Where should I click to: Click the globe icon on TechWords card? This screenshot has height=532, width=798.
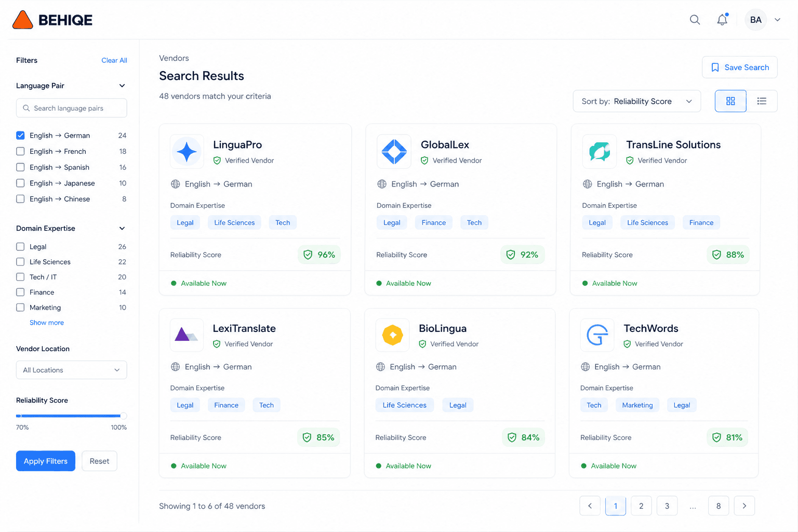[586, 367]
